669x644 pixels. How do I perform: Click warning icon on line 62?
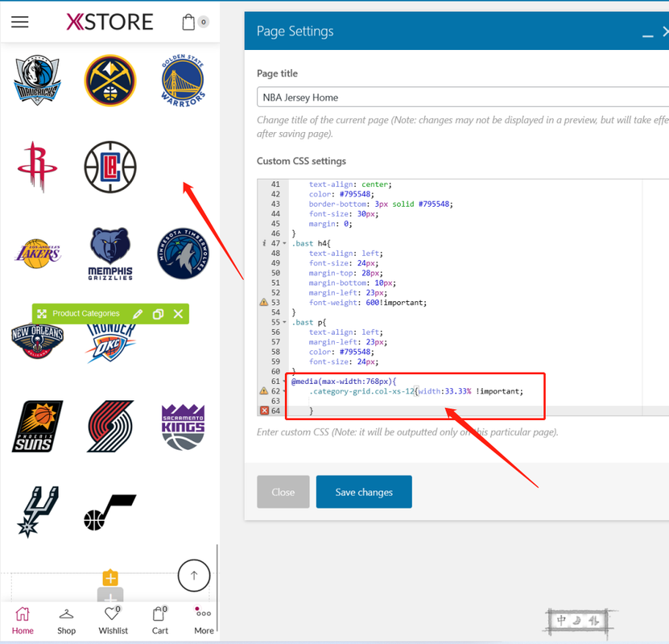click(264, 391)
